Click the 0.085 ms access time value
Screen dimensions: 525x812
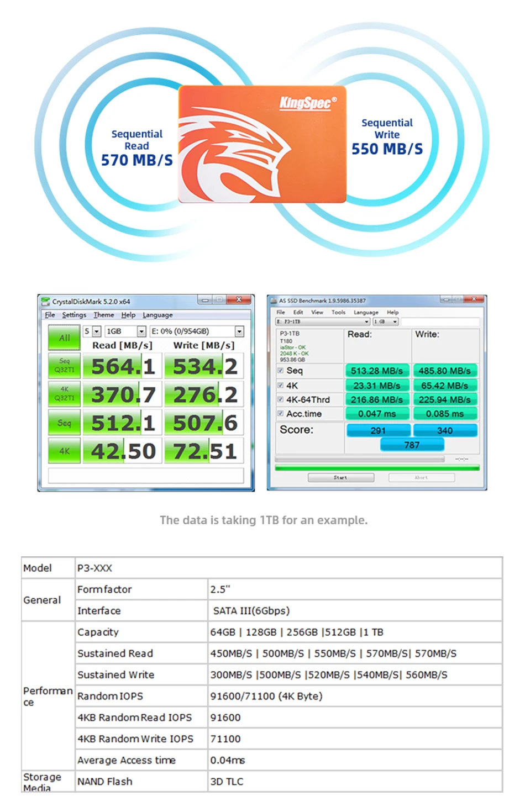445,414
